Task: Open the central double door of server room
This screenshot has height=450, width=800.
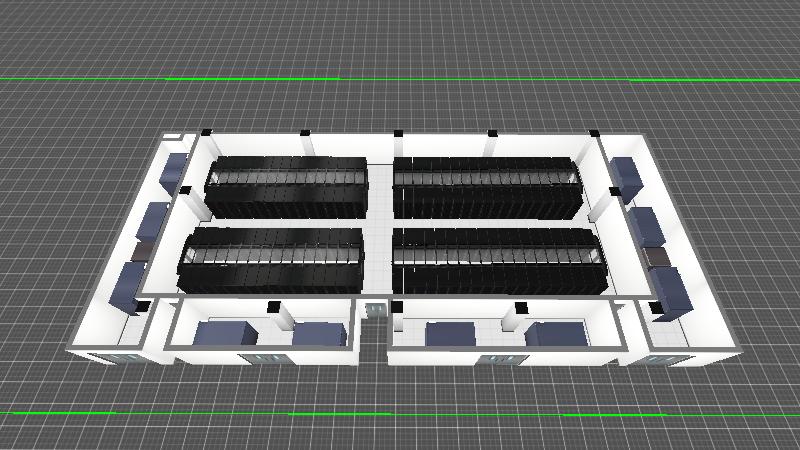Action: coord(375,310)
